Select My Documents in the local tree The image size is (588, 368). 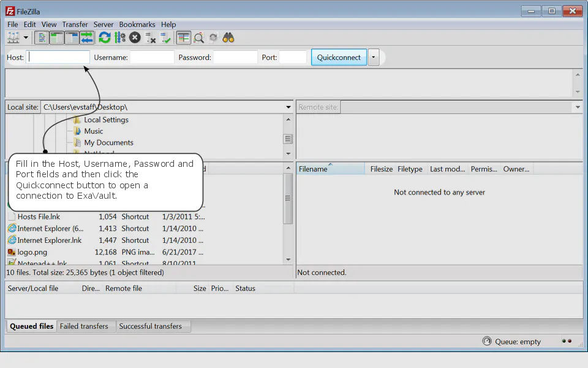109,143
